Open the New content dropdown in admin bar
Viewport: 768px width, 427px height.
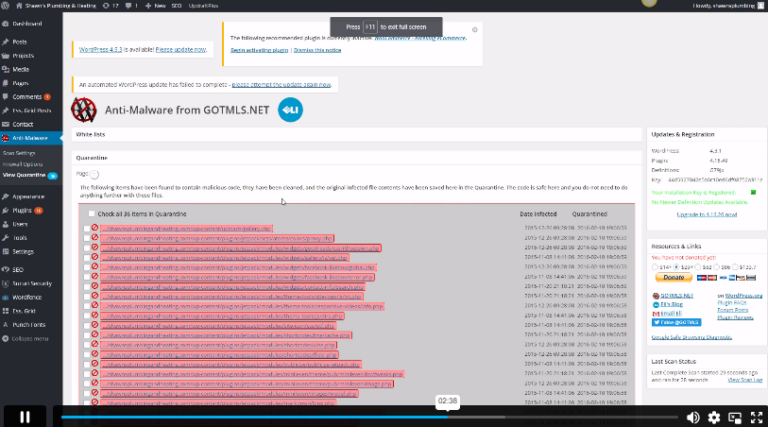click(x=155, y=6)
